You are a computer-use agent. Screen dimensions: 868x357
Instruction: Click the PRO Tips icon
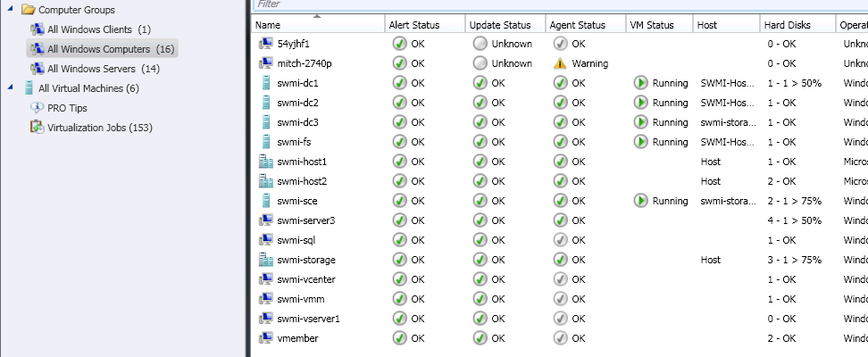pyautogui.click(x=37, y=108)
